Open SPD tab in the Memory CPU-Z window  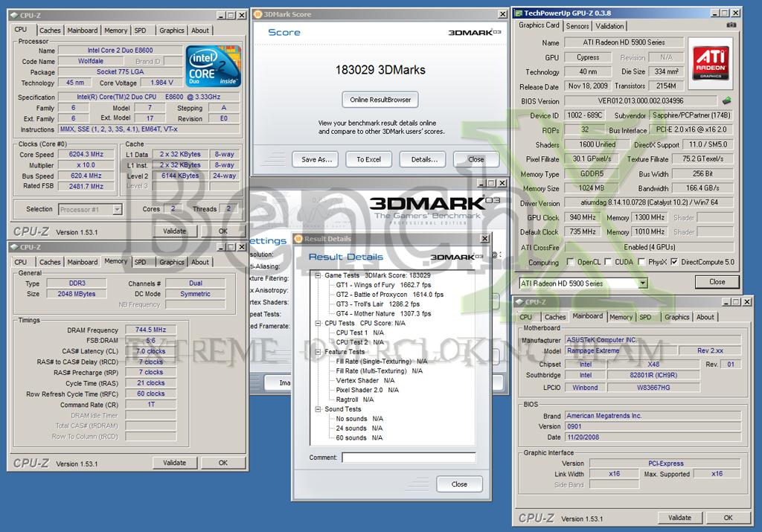point(141,262)
